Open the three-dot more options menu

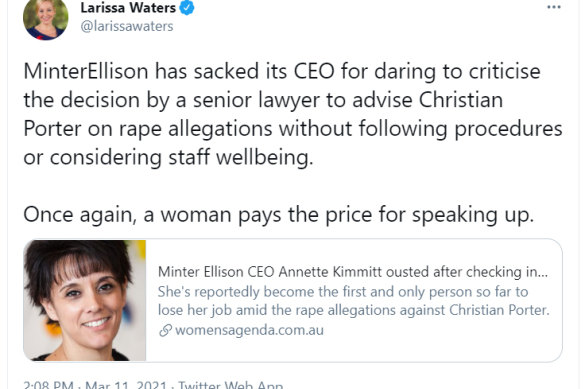click(554, 7)
